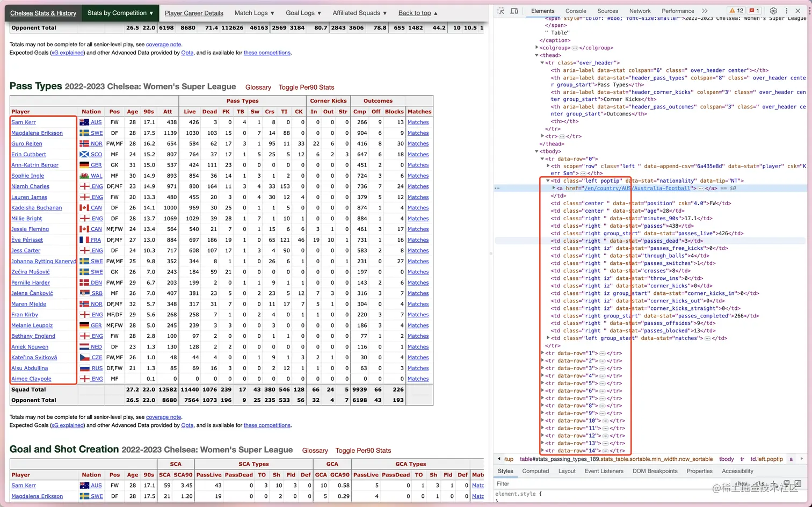Open DevTools settings gear

(773, 11)
